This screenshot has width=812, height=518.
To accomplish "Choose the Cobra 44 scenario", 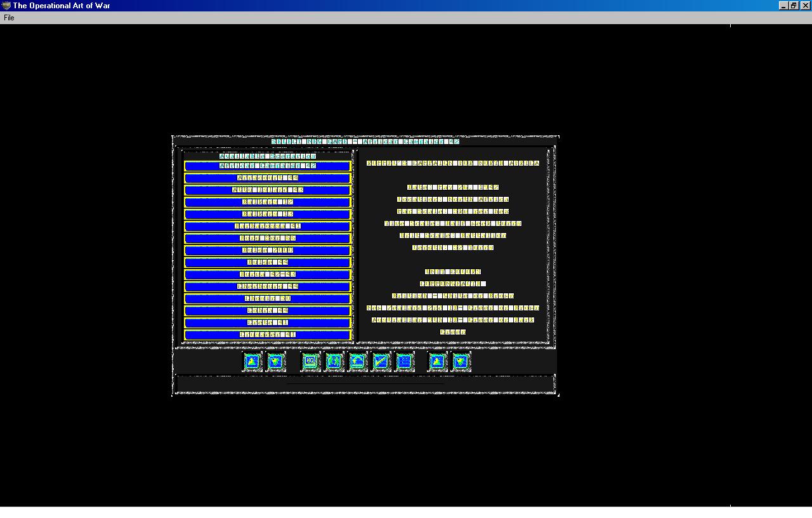I will tap(268, 311).
